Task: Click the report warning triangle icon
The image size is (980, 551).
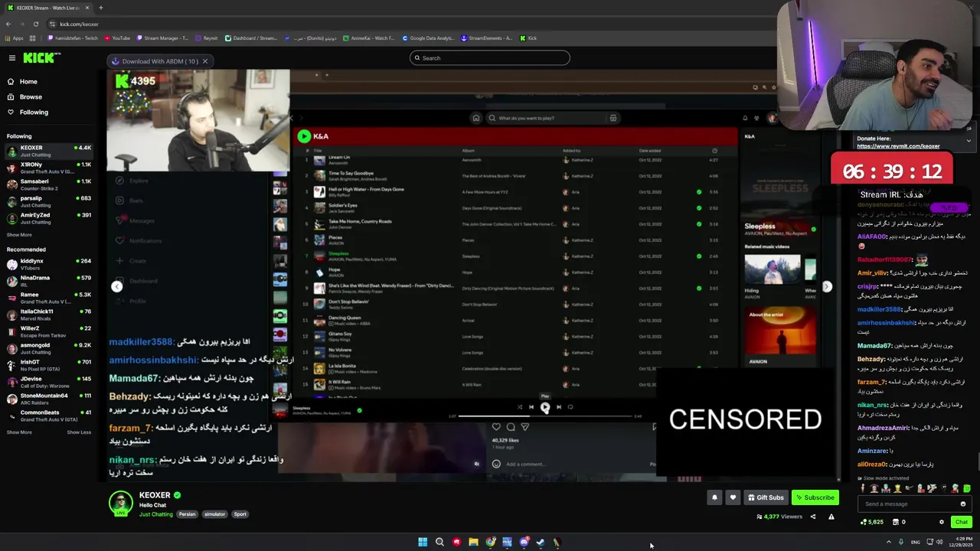Action: pyautogui.click(x=831, y=517)
